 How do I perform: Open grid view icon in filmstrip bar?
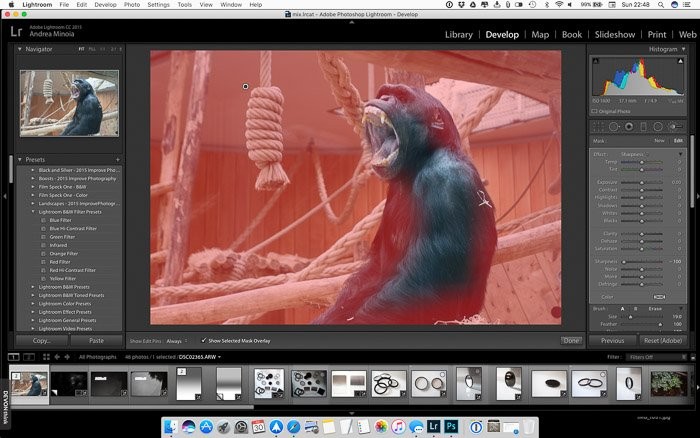pyautogui.click(x=46, y=357)
